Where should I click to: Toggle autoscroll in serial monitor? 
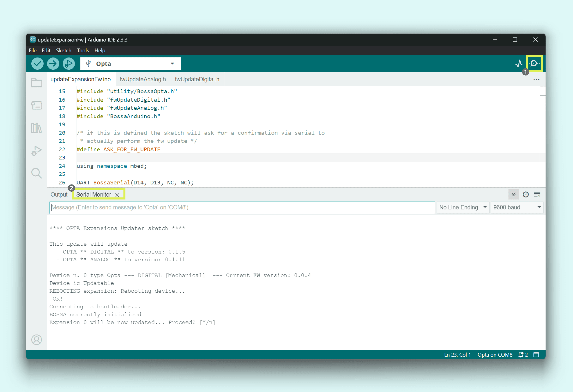(x=513, y=195)
